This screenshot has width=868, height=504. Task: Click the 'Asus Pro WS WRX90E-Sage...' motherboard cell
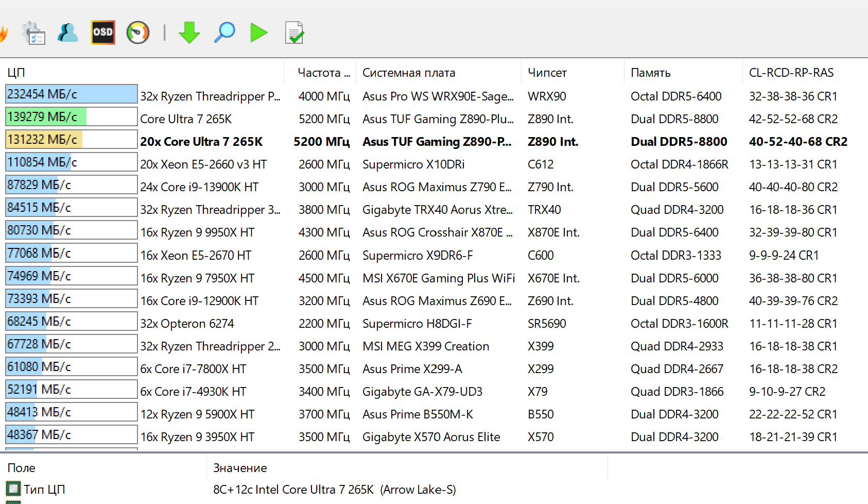point(438,96)
